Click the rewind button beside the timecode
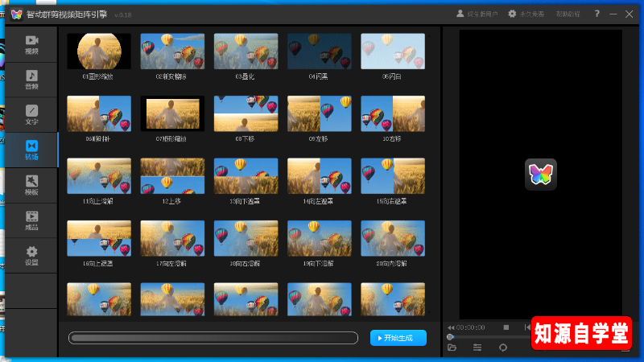644x362 pixels. coord(451,327)
